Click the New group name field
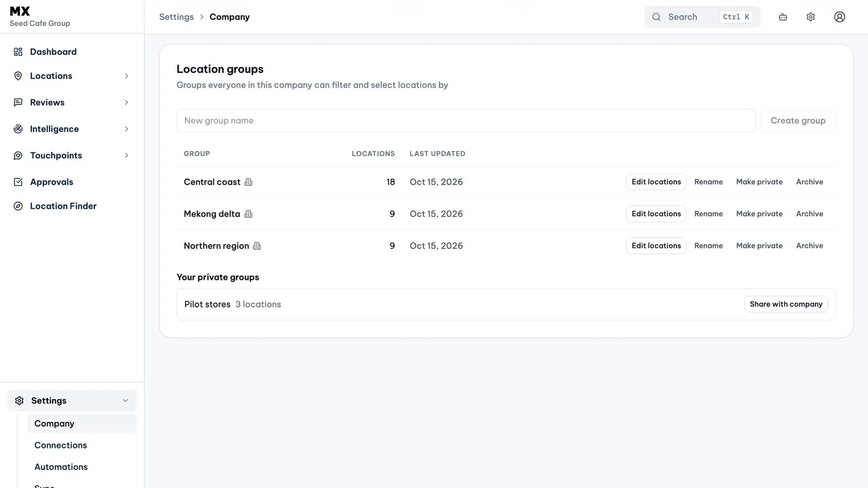Screen dimensions: 868x488 point(466,120)
